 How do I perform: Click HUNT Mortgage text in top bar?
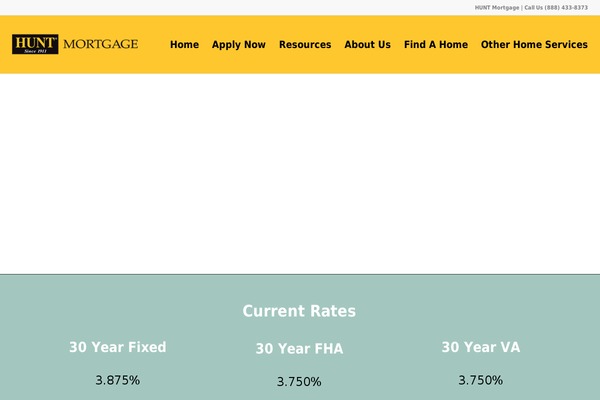497,8
